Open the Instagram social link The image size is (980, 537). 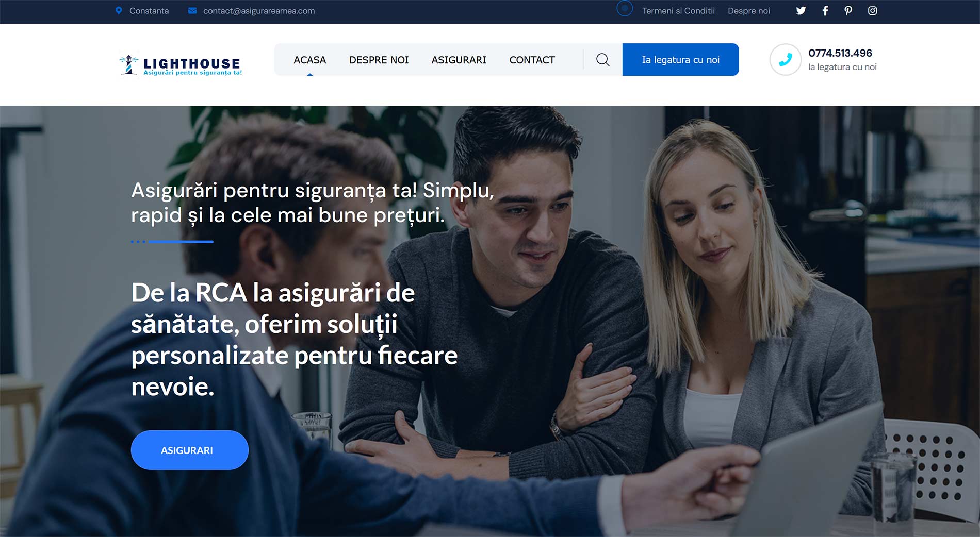coord(872,11)
